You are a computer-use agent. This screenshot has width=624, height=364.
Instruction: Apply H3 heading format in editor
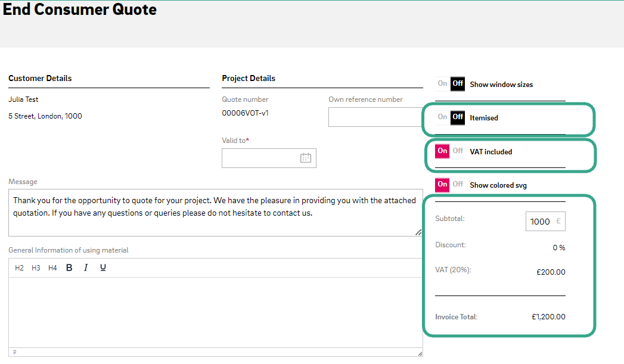click(x=36, y=268)
